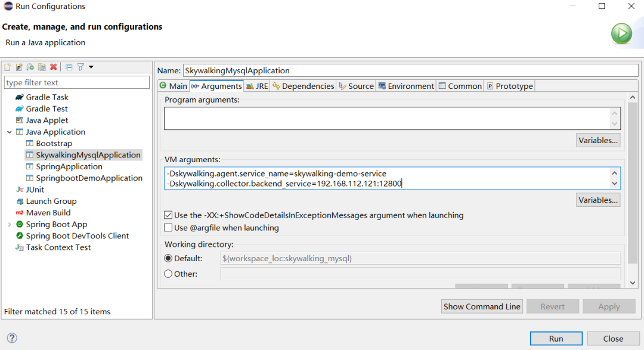The height and width of the screenshot is (350, 644).
Task: Switch to the Source tab
Action: [356, 86]
